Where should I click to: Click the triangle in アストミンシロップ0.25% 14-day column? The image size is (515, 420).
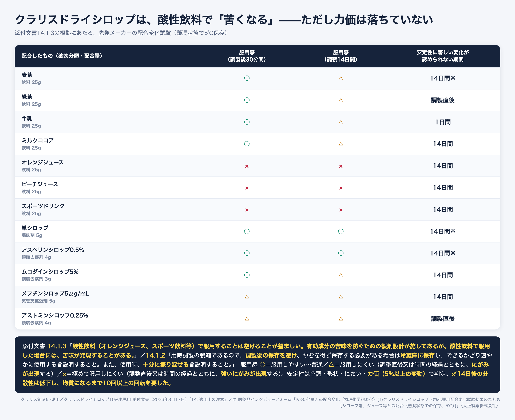(x=341, y=319)
